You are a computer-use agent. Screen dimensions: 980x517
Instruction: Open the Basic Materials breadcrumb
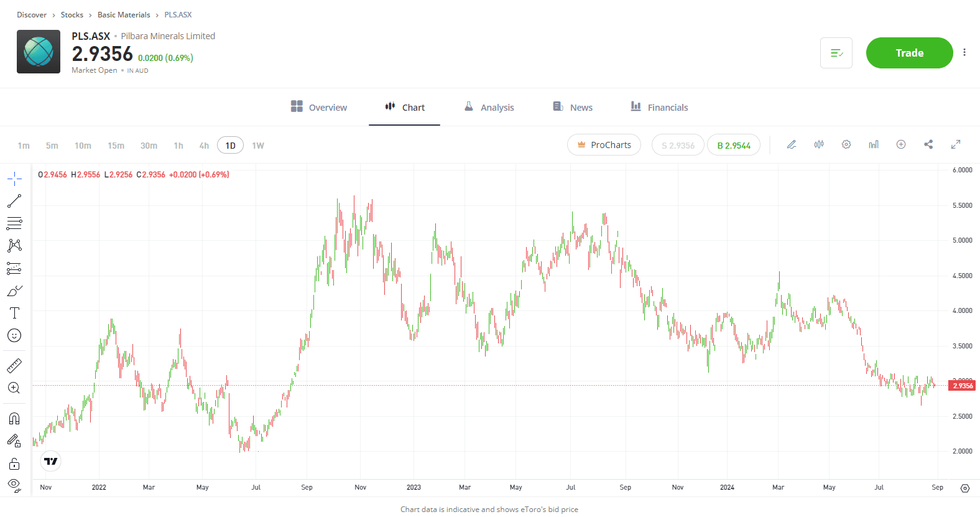[124, 14]
